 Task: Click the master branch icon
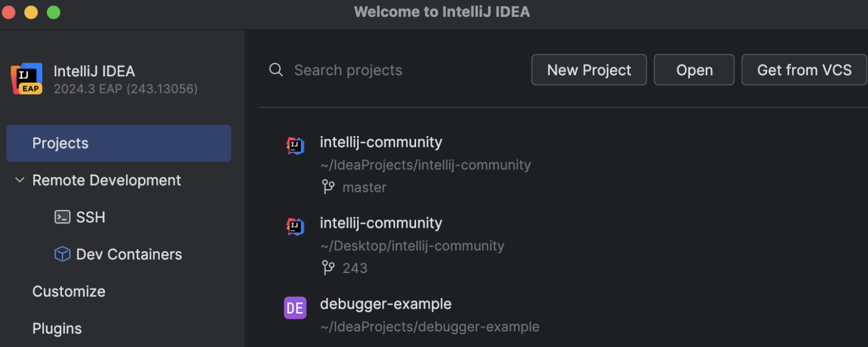(x=328, y=187)
